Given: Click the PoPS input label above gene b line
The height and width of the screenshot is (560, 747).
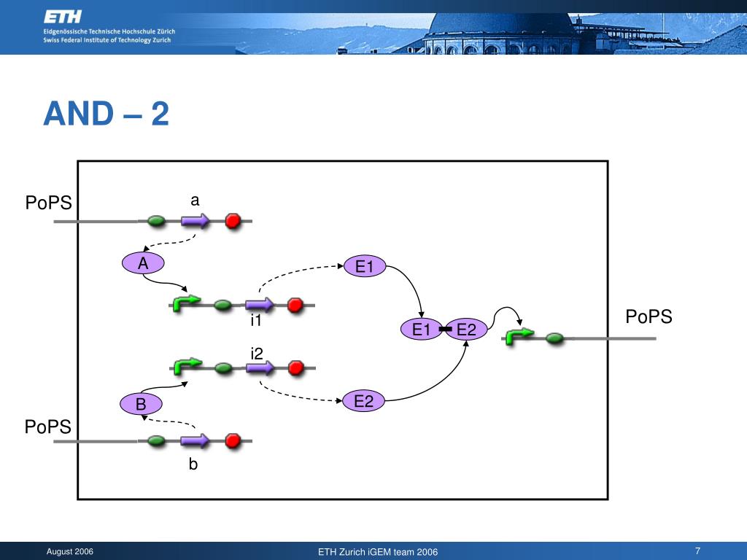Looking at the screenshot, I should 48,427.
